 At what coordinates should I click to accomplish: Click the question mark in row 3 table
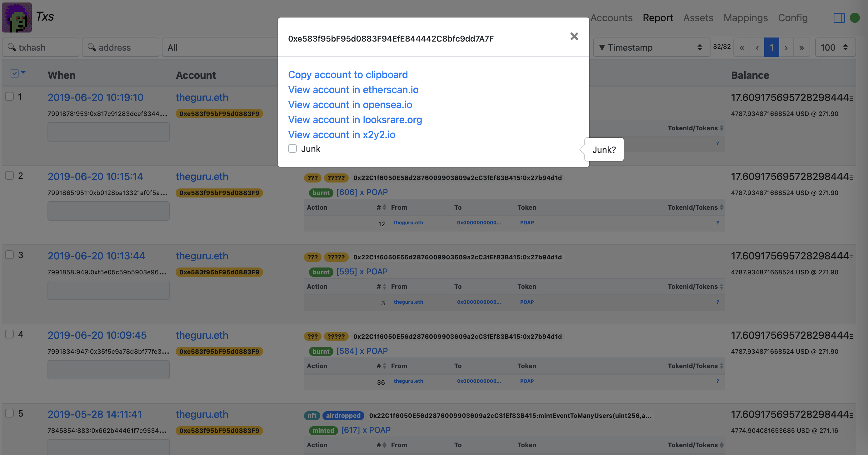coord(717,302)
